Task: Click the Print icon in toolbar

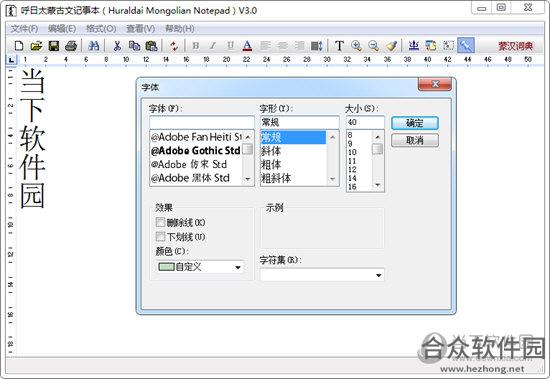Action: [71, 46]
